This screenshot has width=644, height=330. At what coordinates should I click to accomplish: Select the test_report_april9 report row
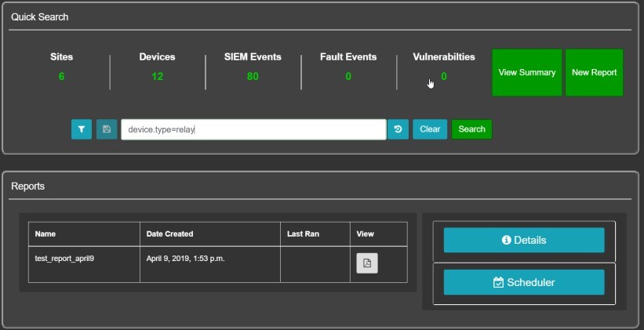218,264
